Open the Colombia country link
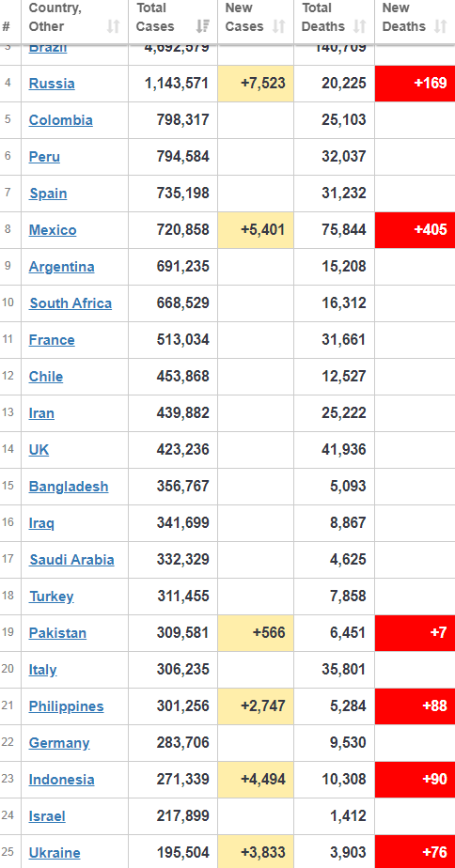Image resolution: width=455 pixels, height=868 pixels. click(61, 120)
